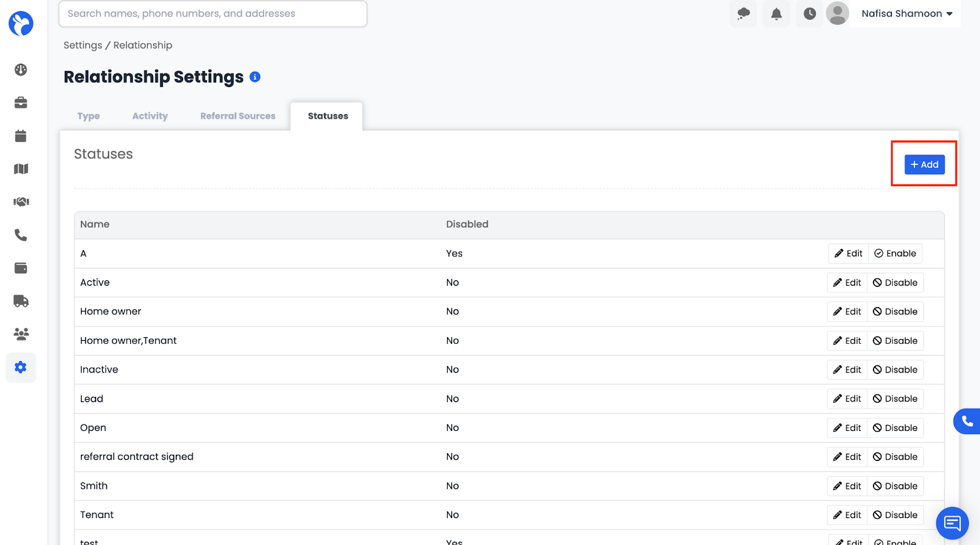980x545 pixels.
Task: Click the Settings breadcrumb link
Action: (x=83, y=45)
